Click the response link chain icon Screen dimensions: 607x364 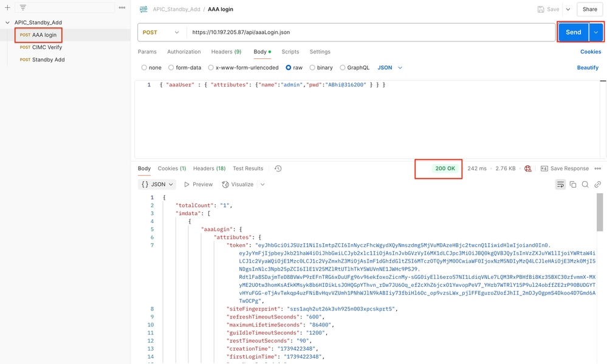(598, 185)
